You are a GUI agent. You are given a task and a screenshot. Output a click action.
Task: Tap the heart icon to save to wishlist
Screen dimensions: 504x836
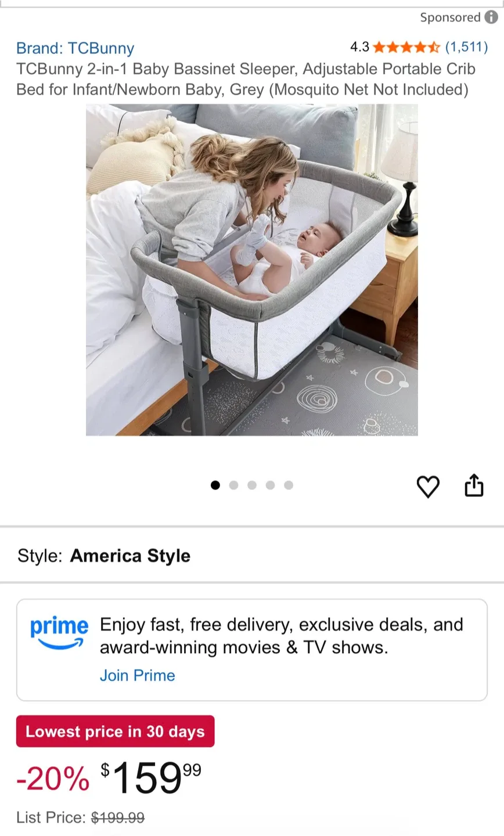(428, 487)
